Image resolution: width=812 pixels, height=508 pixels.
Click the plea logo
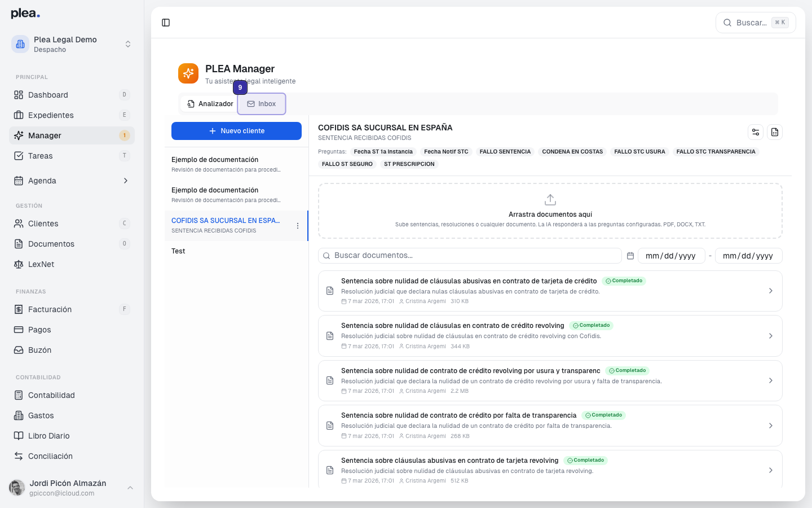[x=25, y=14]
